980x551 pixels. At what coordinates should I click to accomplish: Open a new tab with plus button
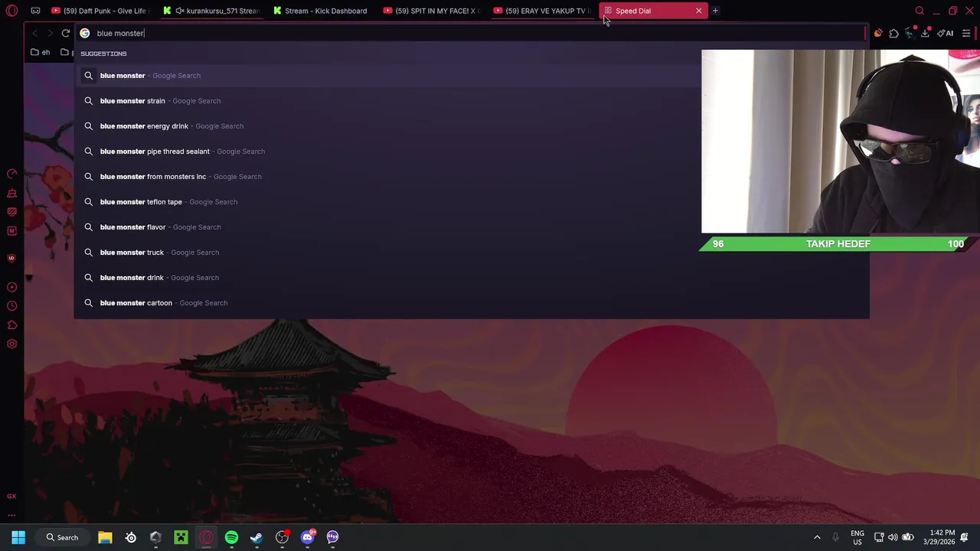(x=715, y=11)
